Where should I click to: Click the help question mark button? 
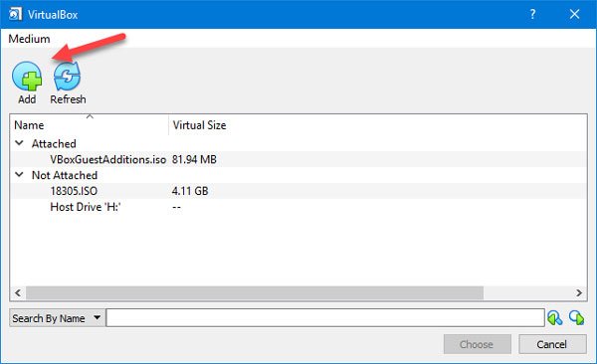pyautogui.click(x=532, y=15)
